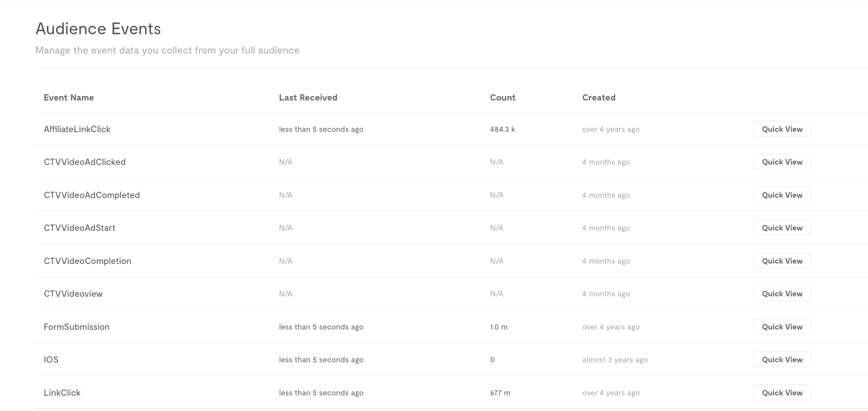The width and height of the screenshot is (868, 411).
Task: Sort by Last Received column header
Action: coord(308,98)
